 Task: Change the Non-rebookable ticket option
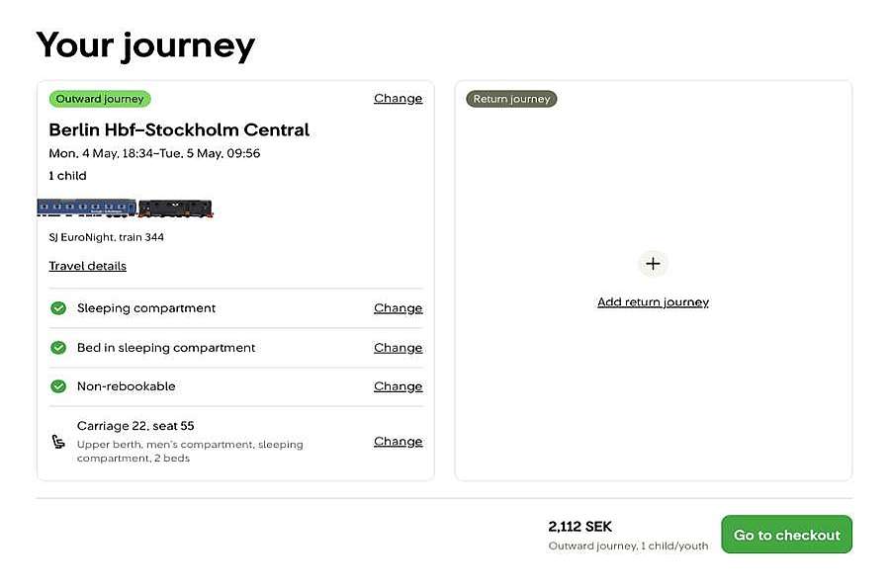pyautogui.click(x=398, y=386)
